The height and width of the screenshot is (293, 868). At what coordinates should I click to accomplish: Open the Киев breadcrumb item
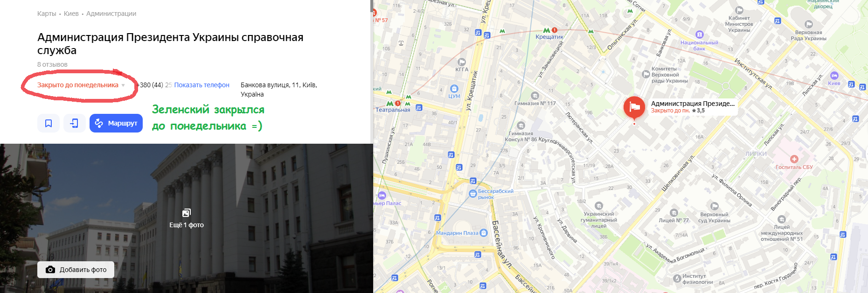coord(71,14)
